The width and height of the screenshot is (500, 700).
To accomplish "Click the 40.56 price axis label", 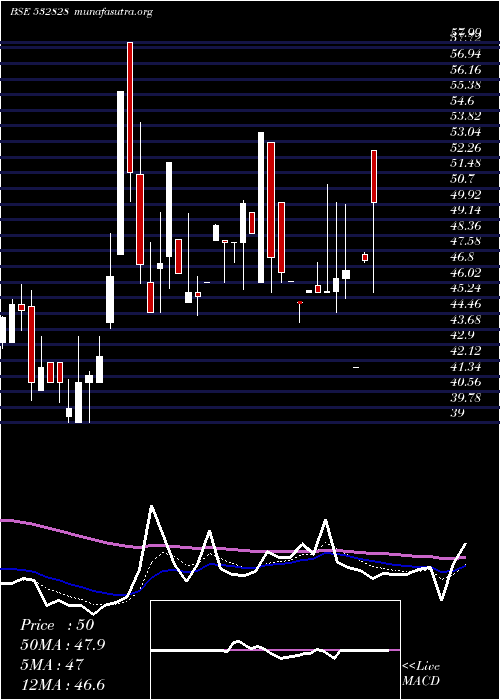I will point(465,382).
